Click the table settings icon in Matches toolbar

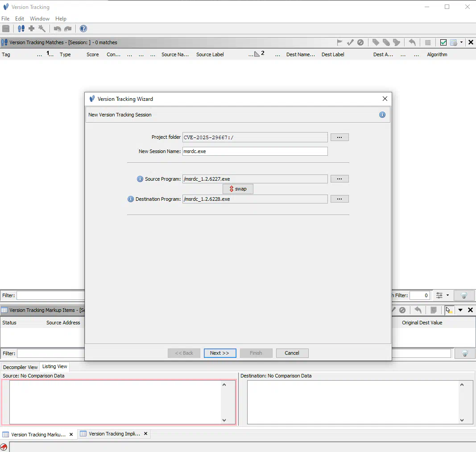[454, 42]
